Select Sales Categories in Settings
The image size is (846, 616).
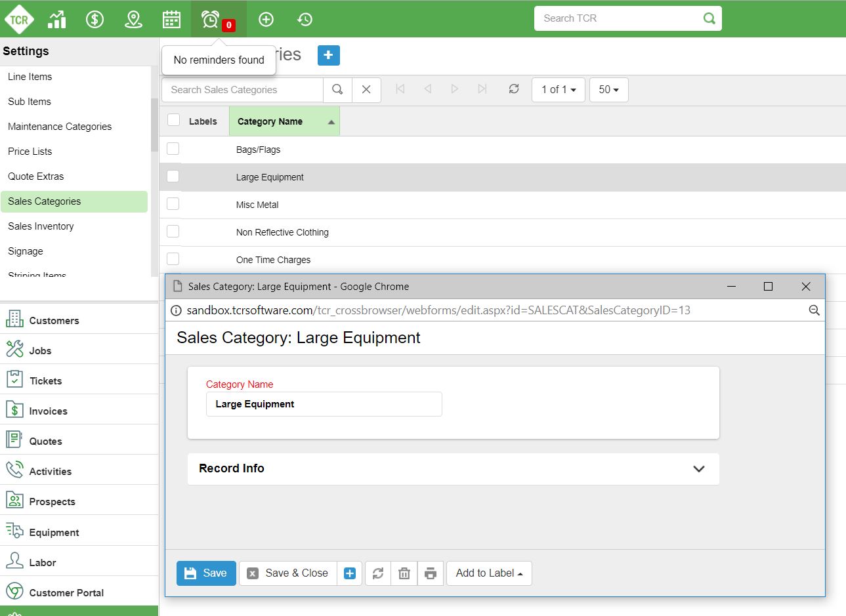pyautogui.click(x=74, y=201)
